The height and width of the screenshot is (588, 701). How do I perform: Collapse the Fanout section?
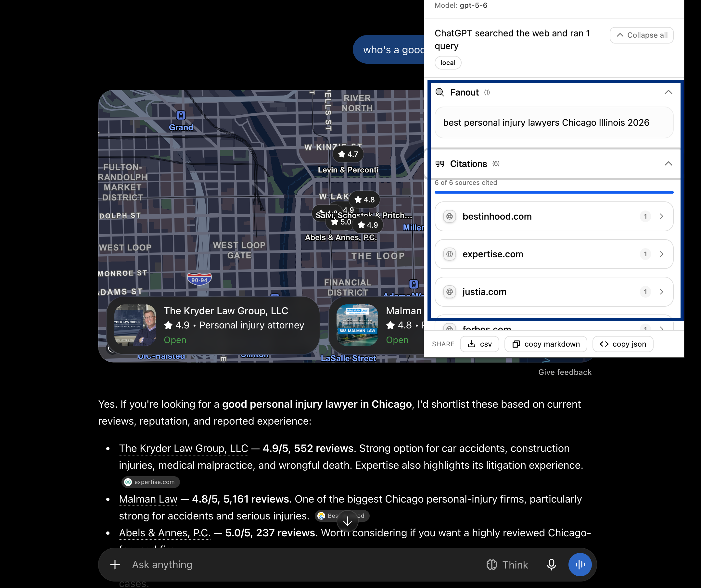[x=668, y=92]
